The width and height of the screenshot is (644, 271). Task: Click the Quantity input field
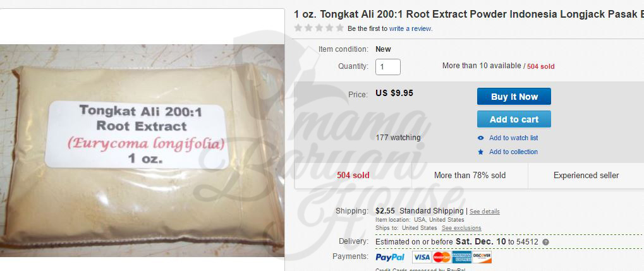[387, 66]
